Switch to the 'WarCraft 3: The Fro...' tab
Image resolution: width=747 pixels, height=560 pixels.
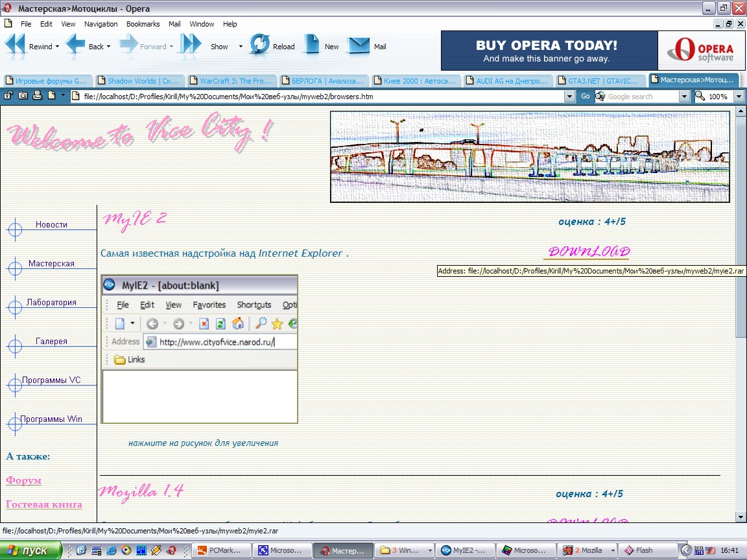click(x=231, y=81)
